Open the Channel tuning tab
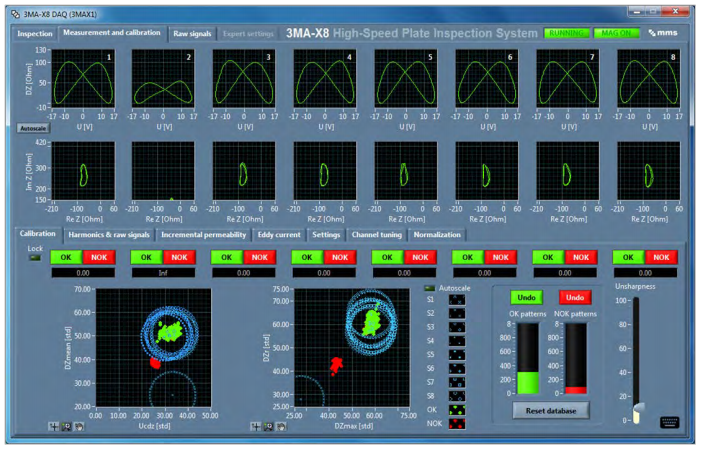701x450 pixels. [376, 235]
